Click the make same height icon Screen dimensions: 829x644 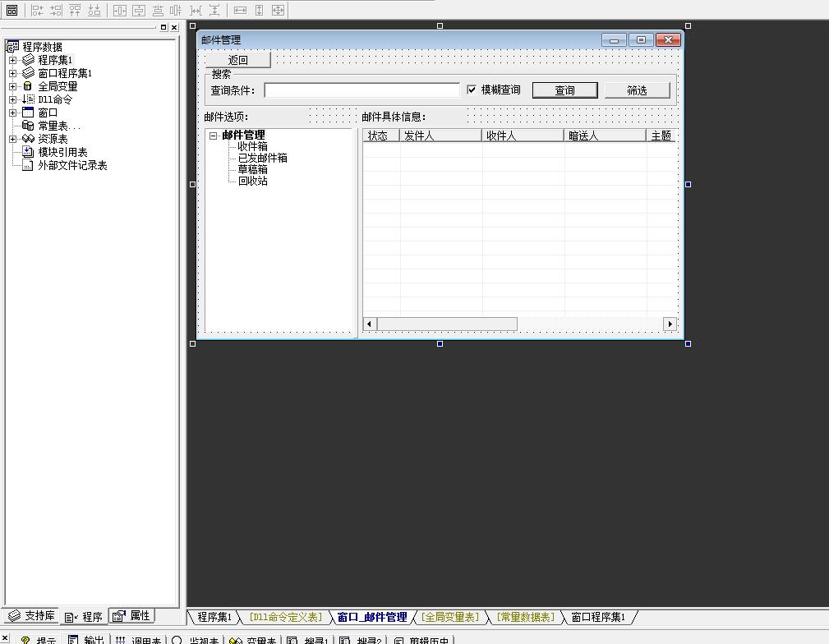click(x=259, y=10)
